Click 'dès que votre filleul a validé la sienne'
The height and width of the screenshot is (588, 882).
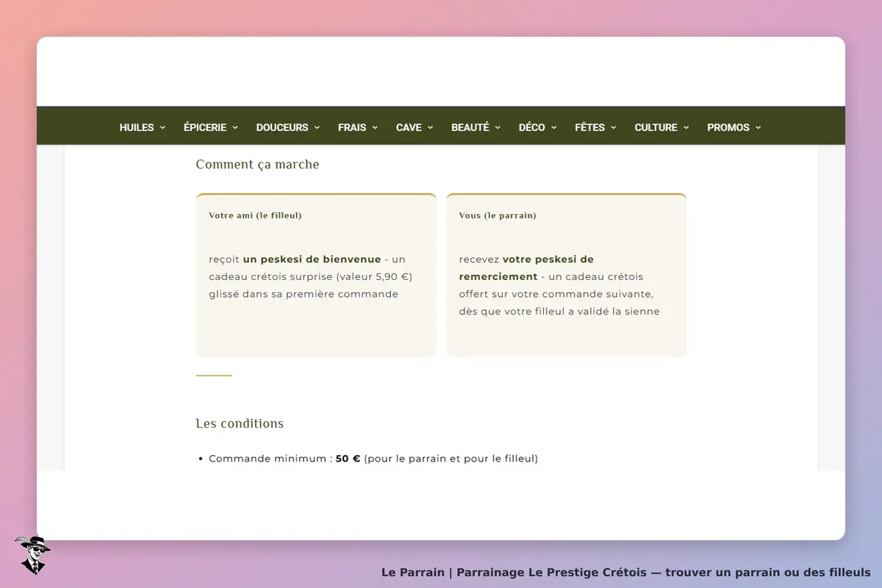click(x=559, y=312)
